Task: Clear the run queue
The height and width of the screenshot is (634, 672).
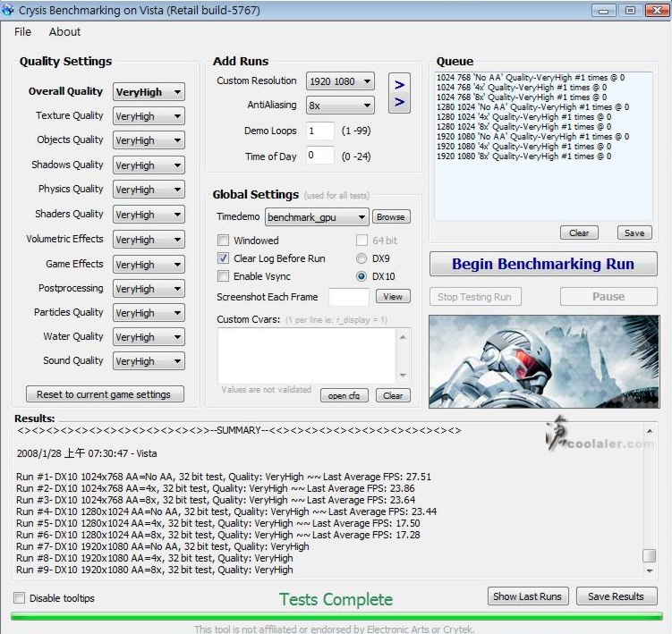Action: tap(579, 232)
